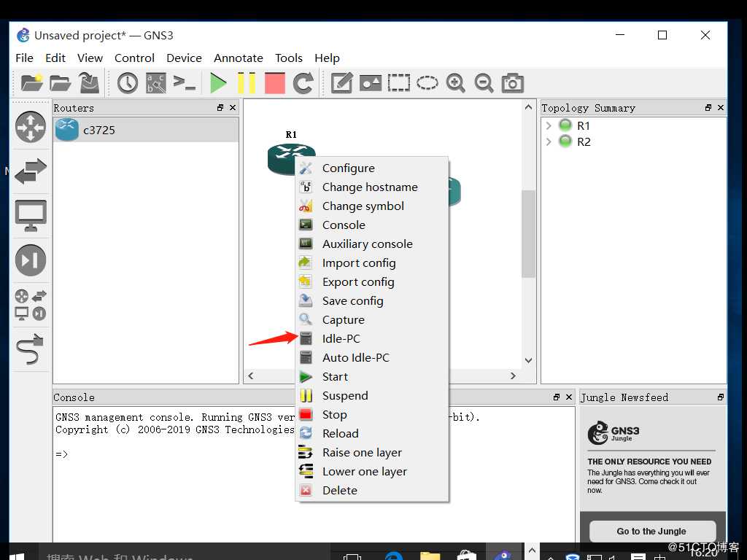Click the Save project as icon
This screenshot has height=560, width=747.
click(x=89, y=83)
